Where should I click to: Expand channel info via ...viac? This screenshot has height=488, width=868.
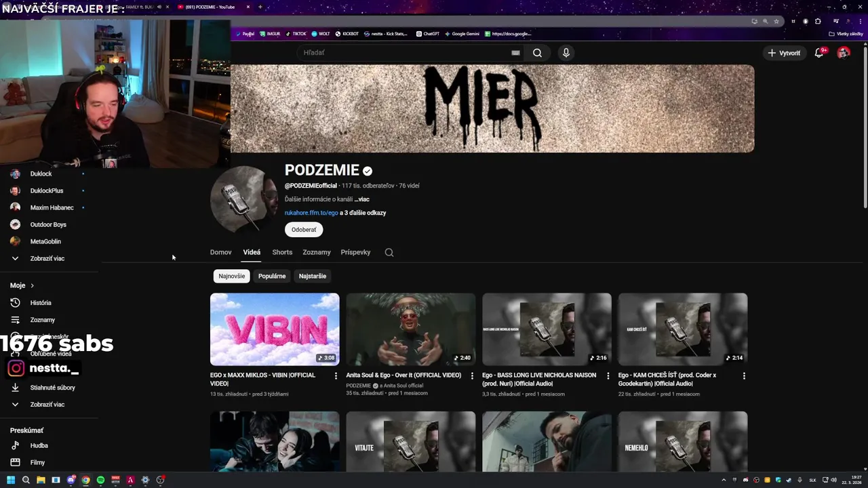pyautogui.click(x=362, y=199)
